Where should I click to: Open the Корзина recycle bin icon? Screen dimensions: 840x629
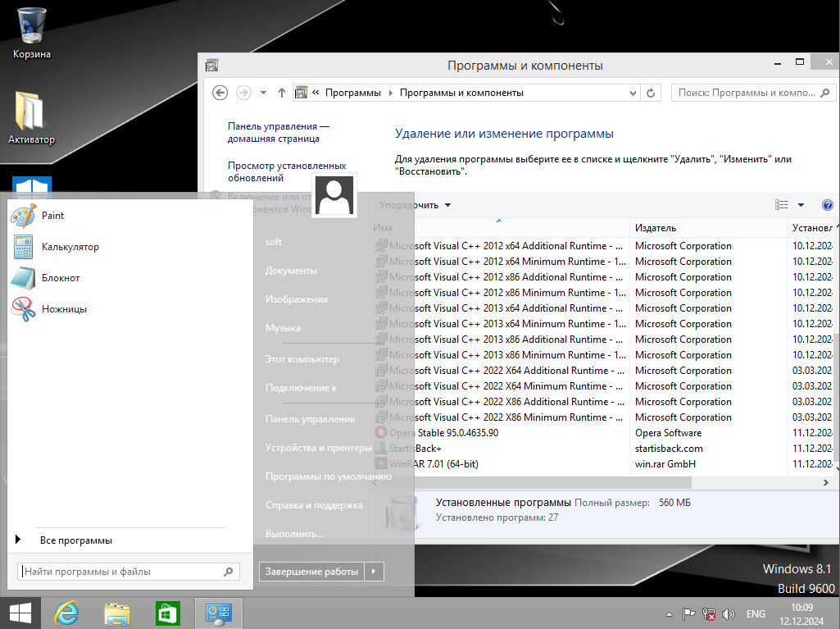[x=32, y=34]
